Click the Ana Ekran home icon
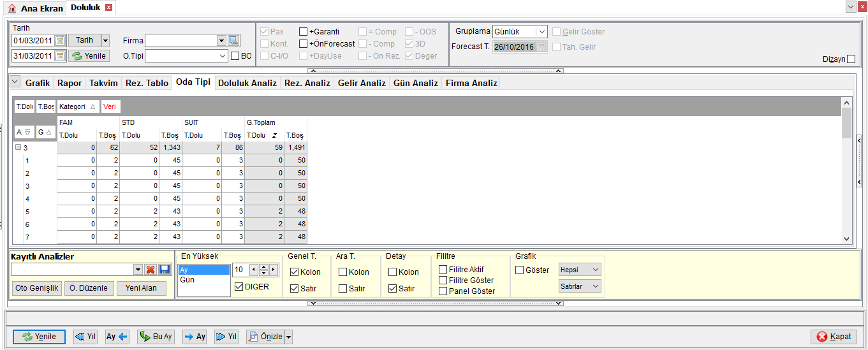The height and width of the screenshot is (350, 868). tap(11, 9)
